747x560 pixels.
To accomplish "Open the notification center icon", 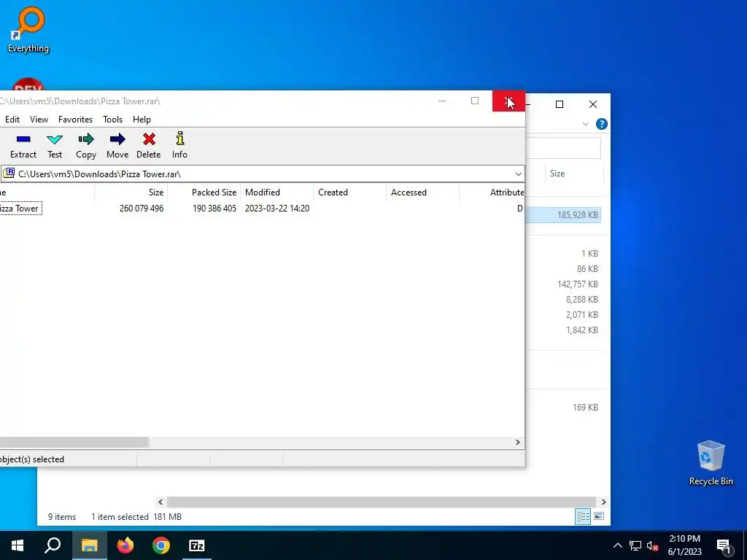I will coord(724,545).
